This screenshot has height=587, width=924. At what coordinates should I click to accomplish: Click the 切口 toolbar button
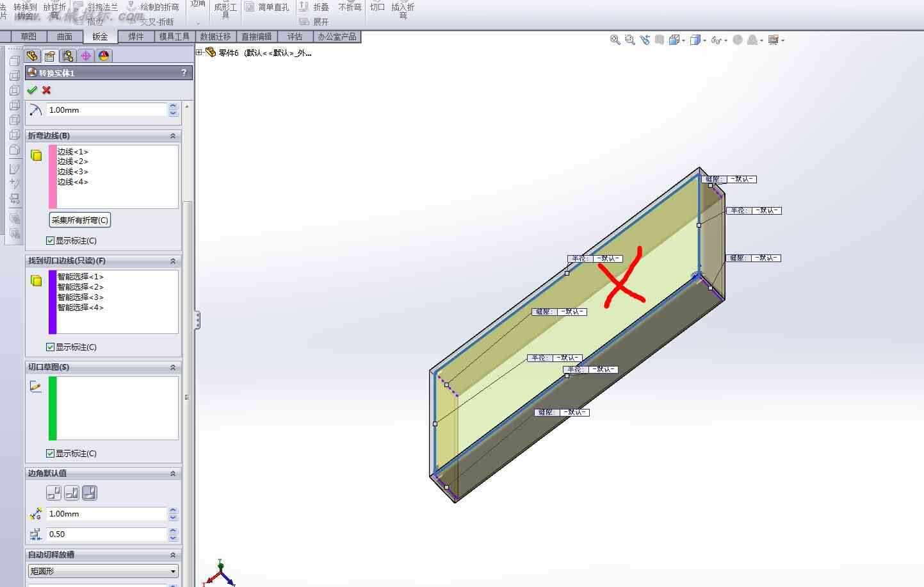tap(378, 7)
